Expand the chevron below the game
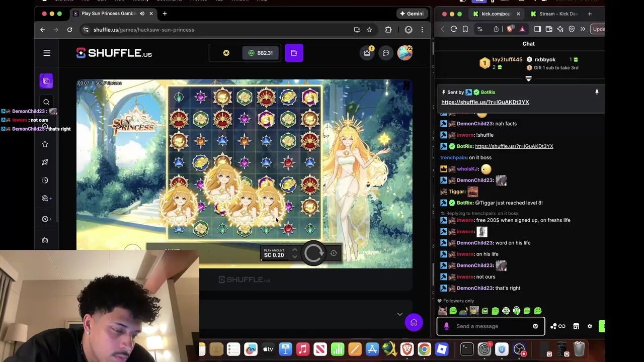Image resolution: width=644 pixels, height=362 pixels. point(400,314)
